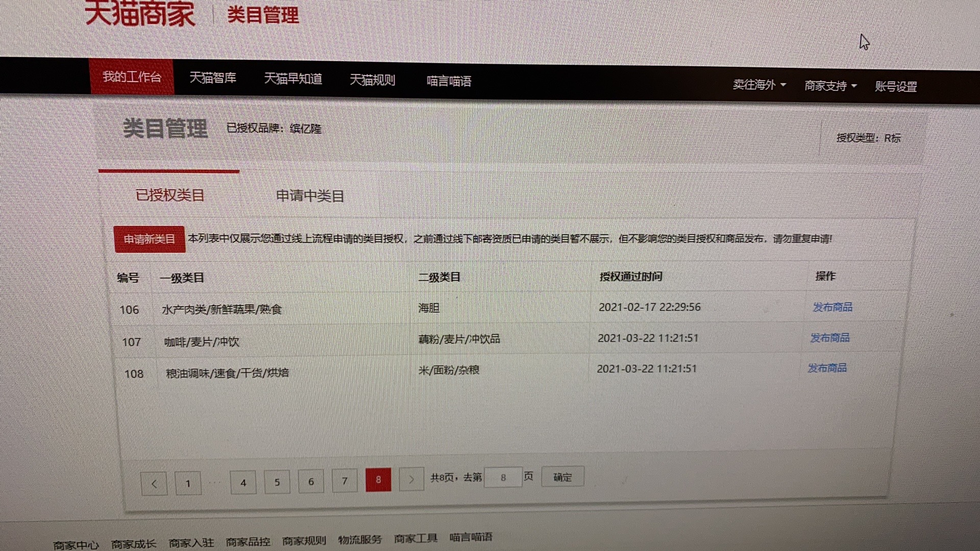Click the 申请新类目 button
980x551 pixels.
coord(150,239)
